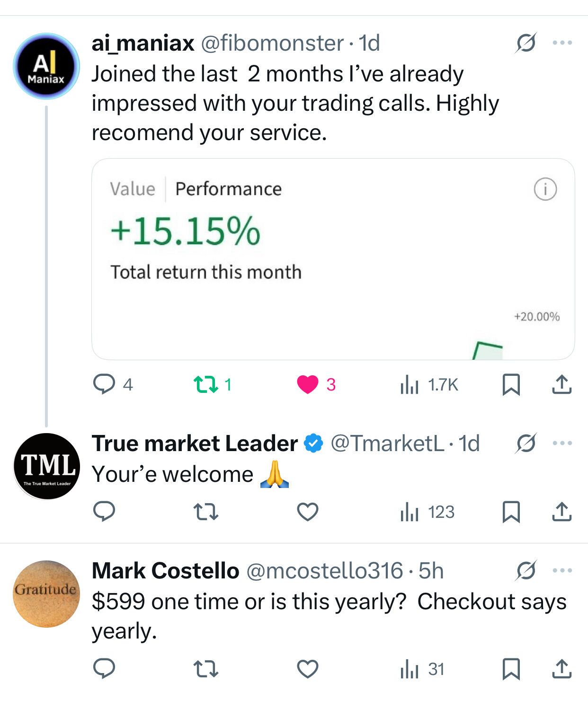This screenshot has width=588, height=701.
Task: Select Performance tab in embedded image
Action: click(x=229, y=189)
